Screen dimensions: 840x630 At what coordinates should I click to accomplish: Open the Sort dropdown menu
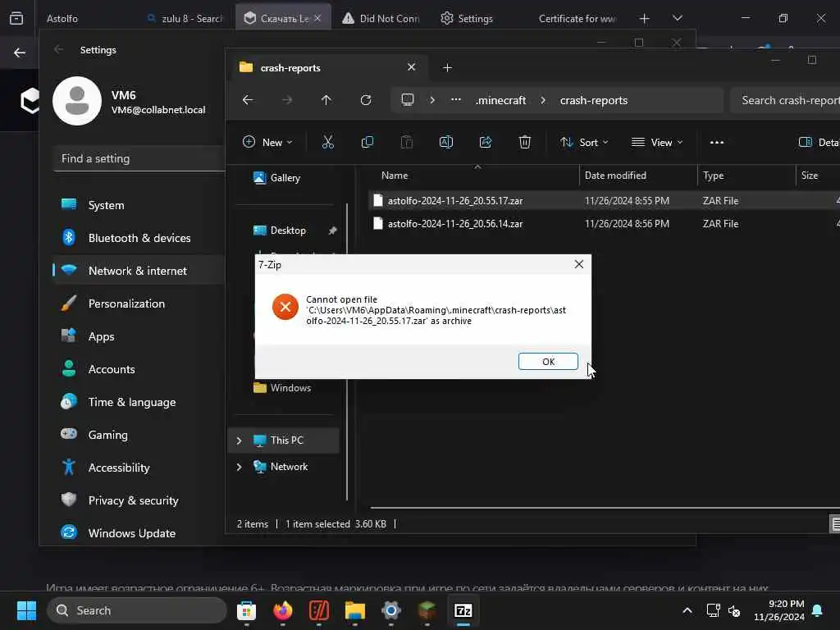click(x=584, y=142)
